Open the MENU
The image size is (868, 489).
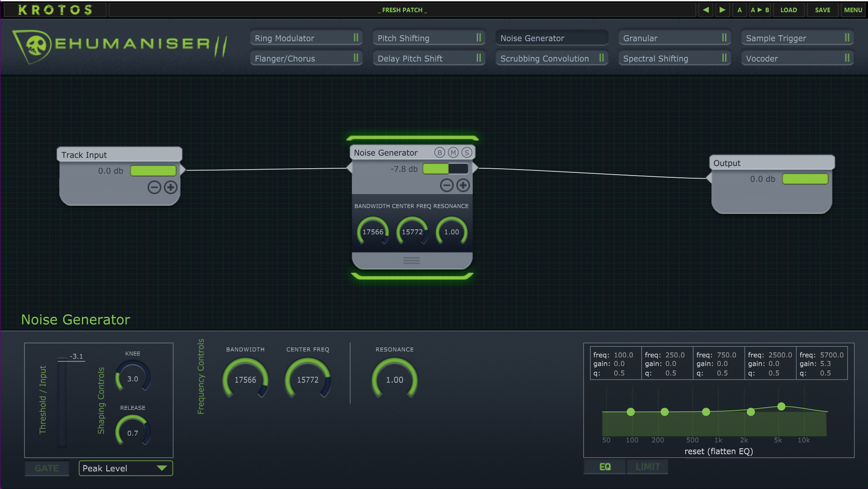click(853, 9)
